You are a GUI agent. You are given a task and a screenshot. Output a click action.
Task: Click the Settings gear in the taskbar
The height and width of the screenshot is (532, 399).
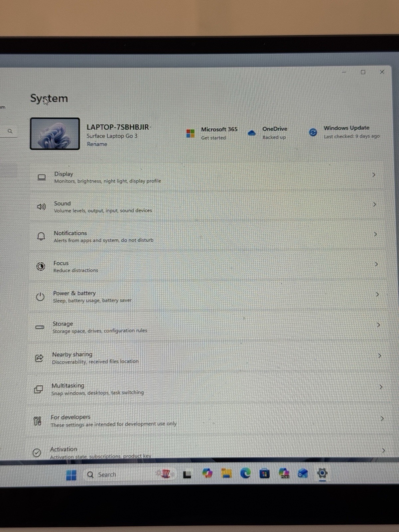[322, 473]
